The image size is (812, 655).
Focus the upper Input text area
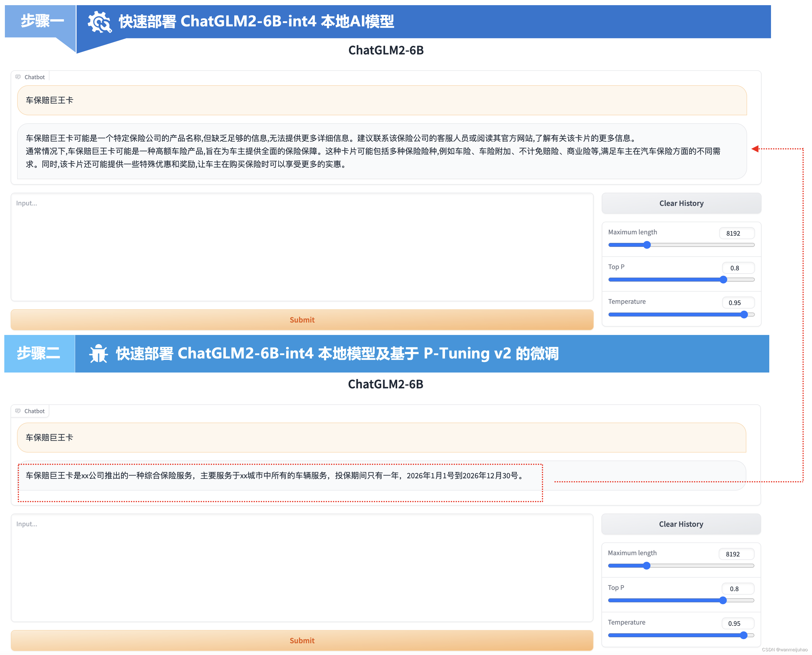pos(302,247)
